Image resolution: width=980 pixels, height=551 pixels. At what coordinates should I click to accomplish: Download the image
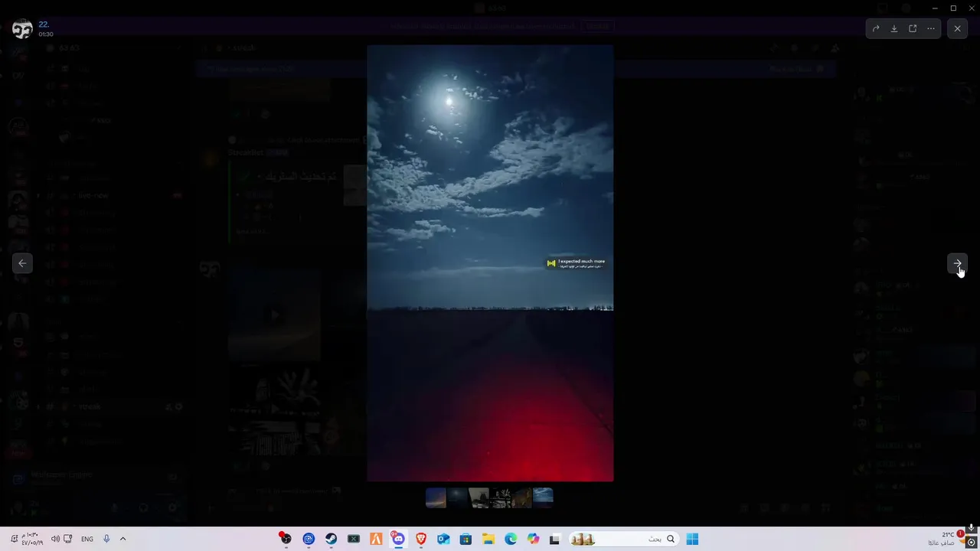pyautogui.click(x=893, y=29)
